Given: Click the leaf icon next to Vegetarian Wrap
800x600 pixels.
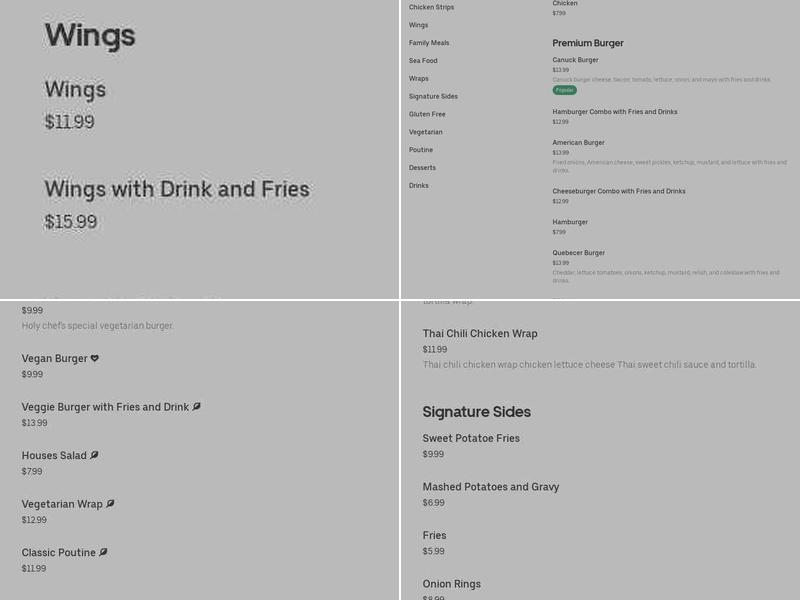Looking at the screenshot, I should click(111, 504).
